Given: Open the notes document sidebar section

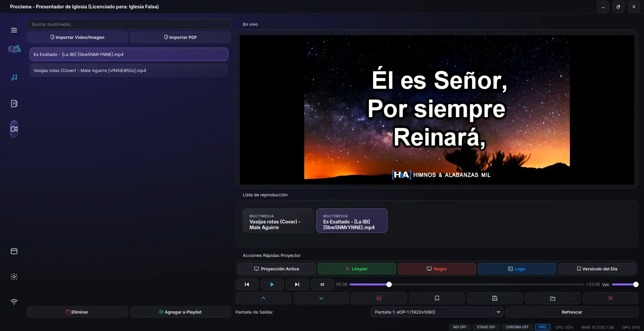Looking at the screenshot, I should click(14, 104).
